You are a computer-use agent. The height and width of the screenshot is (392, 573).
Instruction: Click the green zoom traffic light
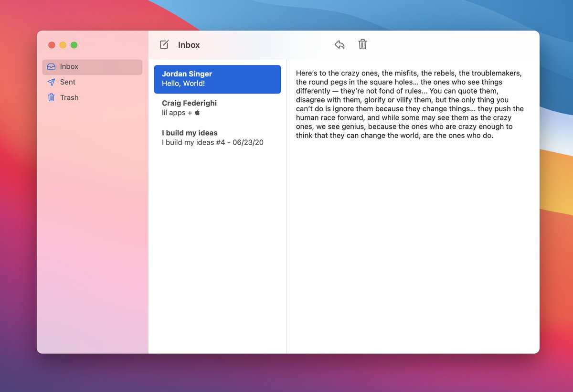point(74,45)
